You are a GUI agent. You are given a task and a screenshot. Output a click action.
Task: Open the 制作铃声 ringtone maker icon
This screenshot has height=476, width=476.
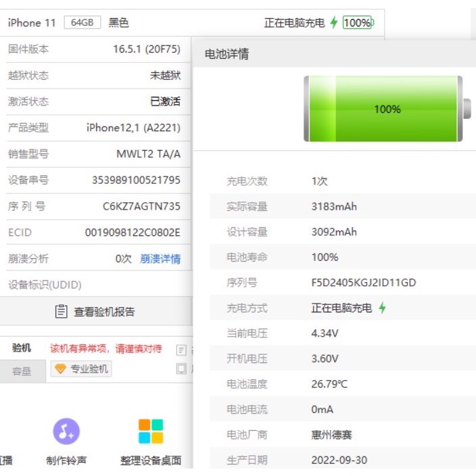tap(66, 431)
